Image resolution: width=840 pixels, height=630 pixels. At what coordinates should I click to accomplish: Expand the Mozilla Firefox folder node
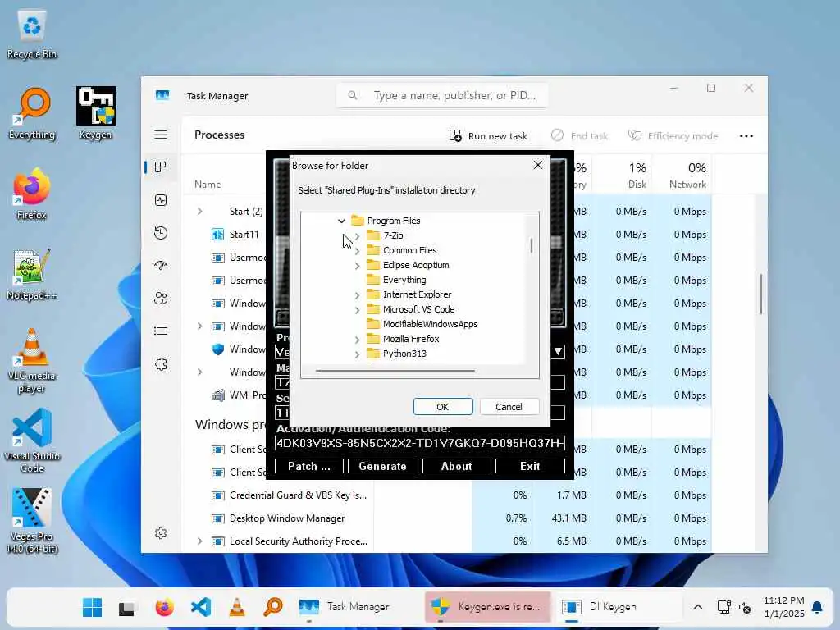click(x=358, y=339)
